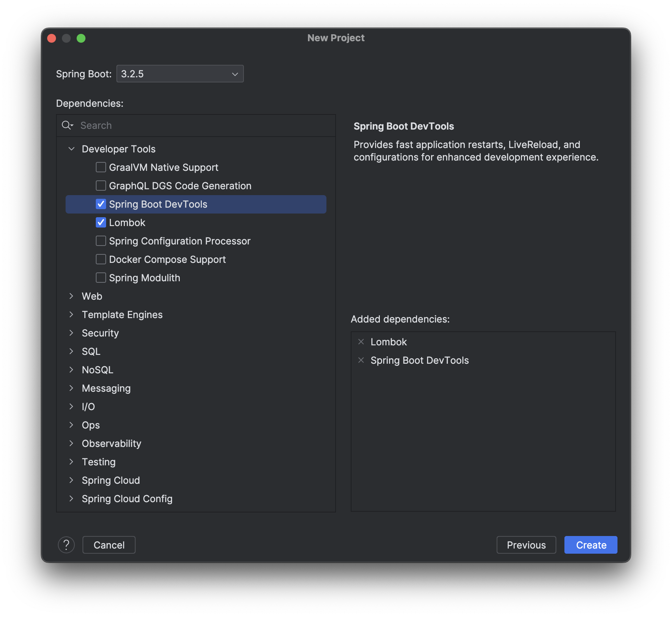
Task: Go back with the Previous button
Action: (x=526, y=545)
